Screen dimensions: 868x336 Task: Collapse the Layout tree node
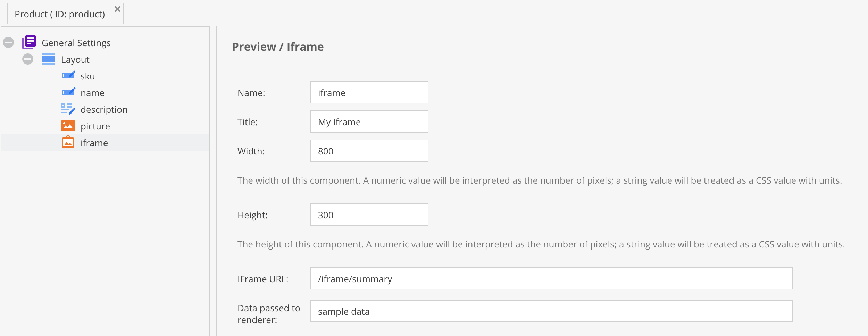[x=28, y=59]
